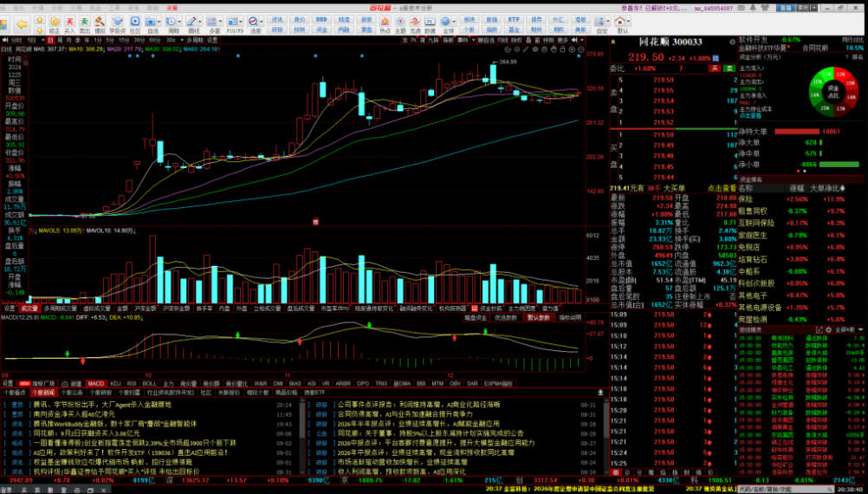The width and height of the screenshot is (868, 494).
Task: Expand the 自选 folder dropdown arrow
Action: [160, 21]
